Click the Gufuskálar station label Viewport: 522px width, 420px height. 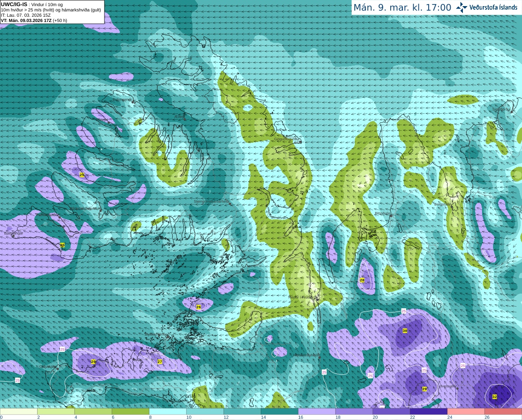48,366
